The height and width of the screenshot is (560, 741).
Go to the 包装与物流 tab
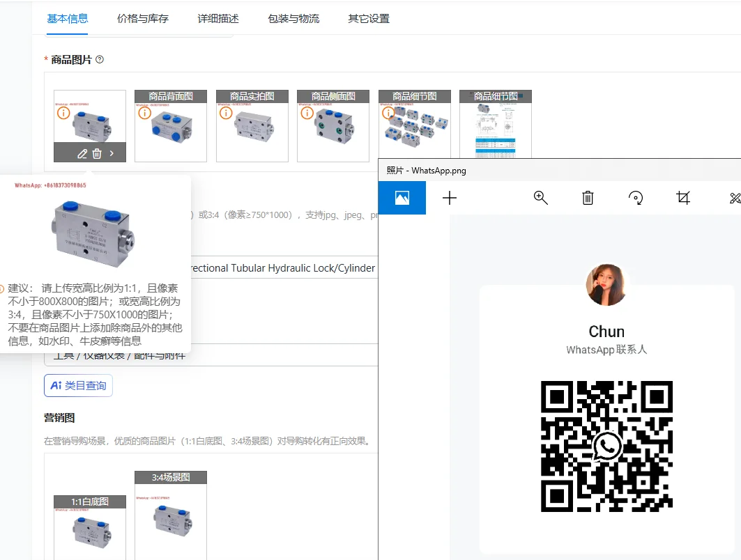click(x=293, y=19)
